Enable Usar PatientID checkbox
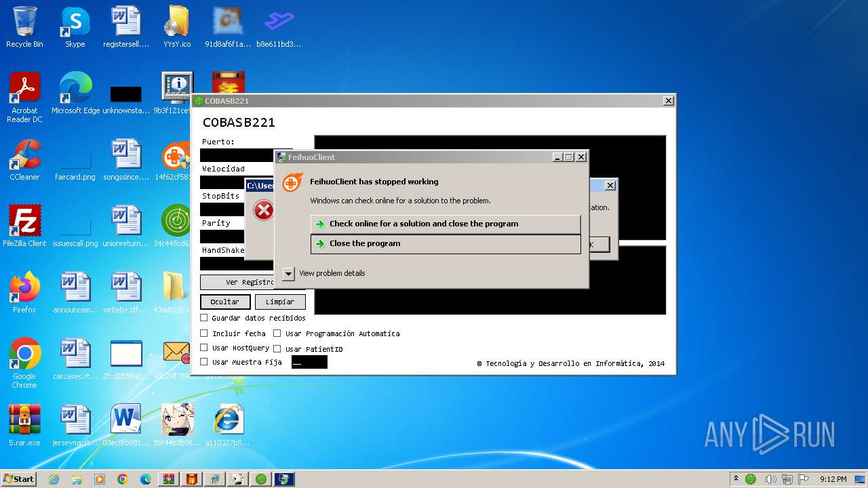 click(x=277, y=348)
